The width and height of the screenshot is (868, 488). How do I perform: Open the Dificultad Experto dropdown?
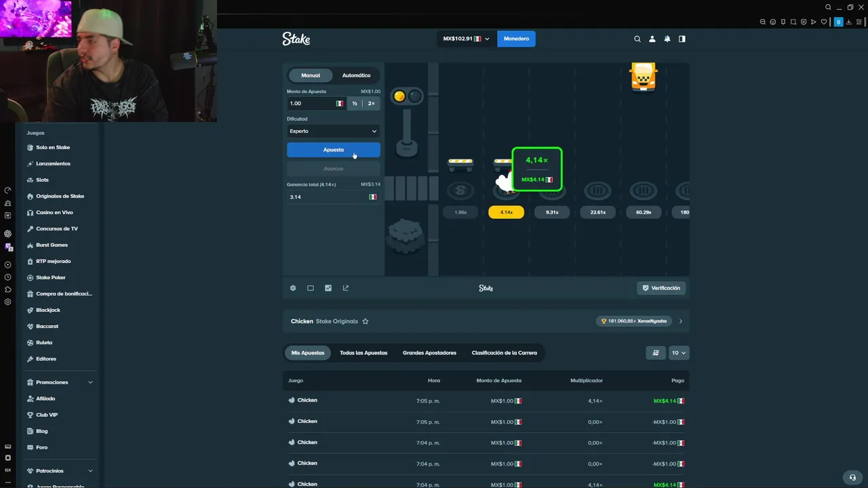pos(334,131)
